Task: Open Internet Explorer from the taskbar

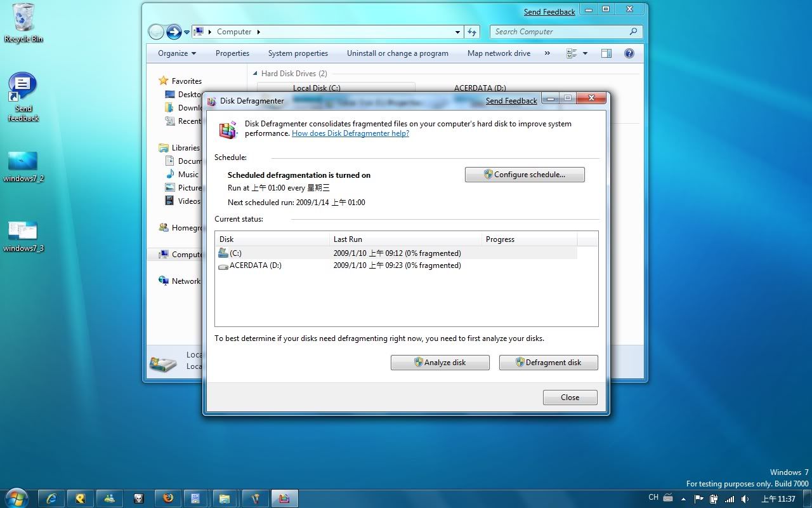Action: click(x=53, y=498)
